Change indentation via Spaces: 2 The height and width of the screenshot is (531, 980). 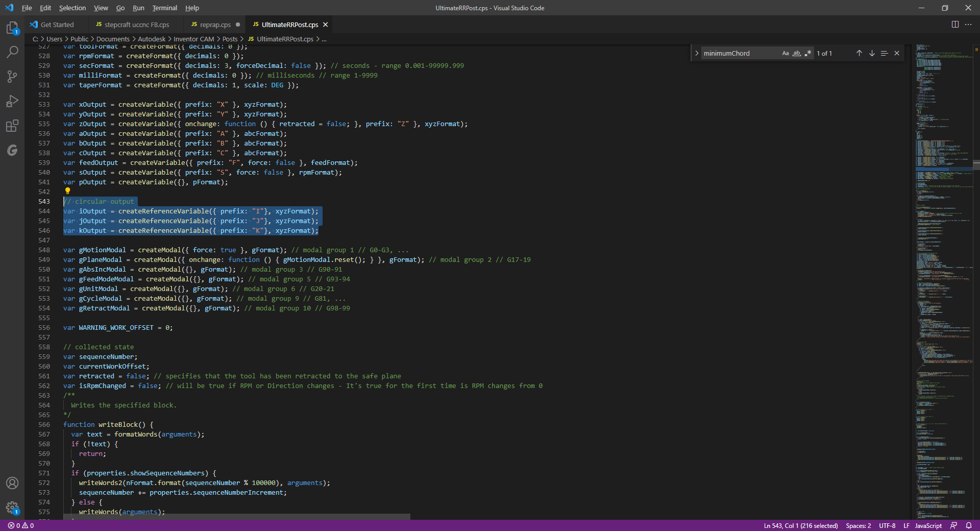(x=859, y=525)
